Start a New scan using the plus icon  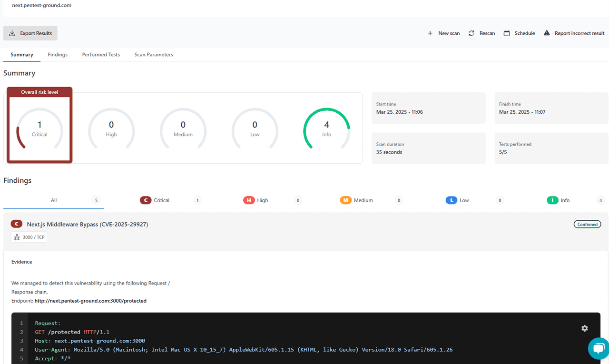pos(431,33)
